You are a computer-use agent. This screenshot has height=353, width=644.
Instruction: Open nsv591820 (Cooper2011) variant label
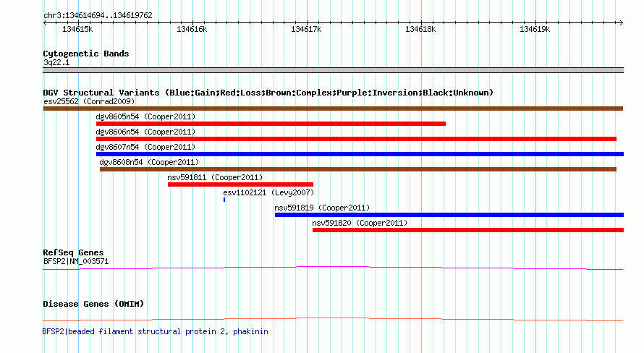tap(360, 223)
